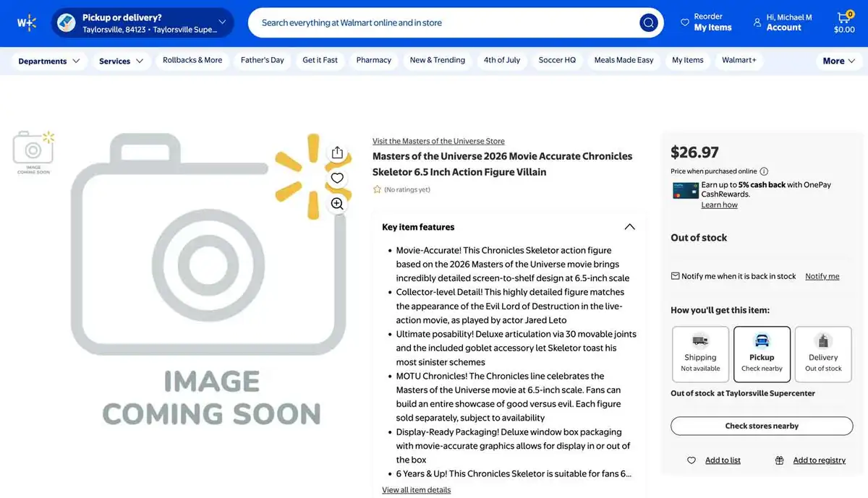The image size is (868, 498).
Task: Click the pickup or delivery location icon
Action: point(67,22)
